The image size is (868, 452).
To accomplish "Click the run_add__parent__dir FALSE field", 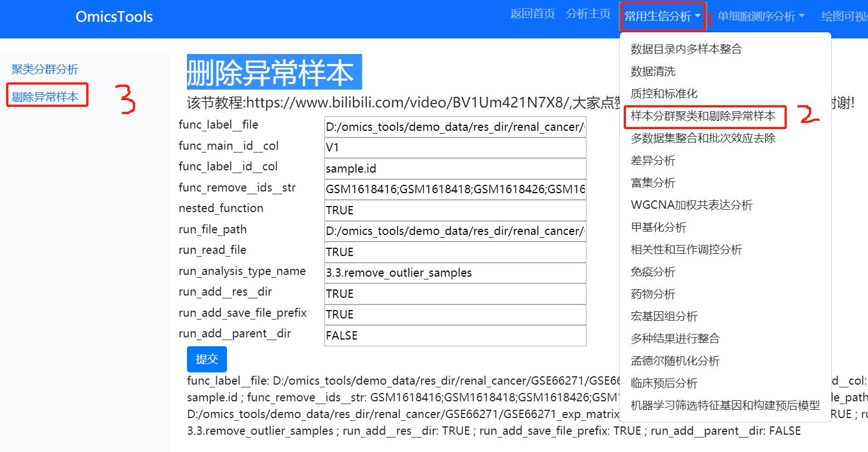I will click(x=455, y=336).
